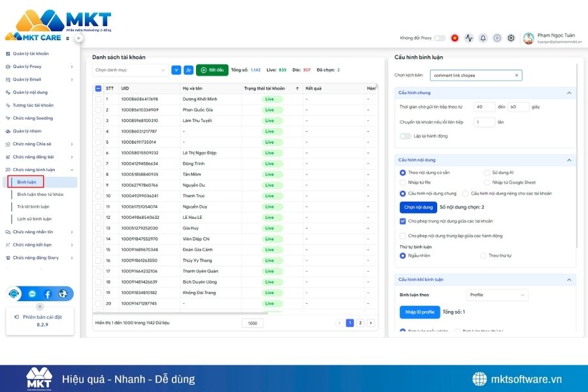
Task: Click the Zalo chat icon in sidebar
Action: [32, 294]
